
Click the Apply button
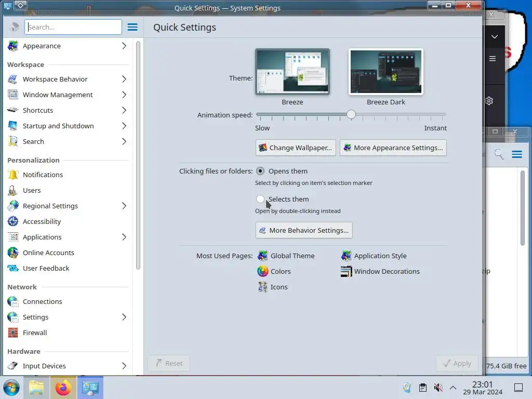click(x=457, y=363)
